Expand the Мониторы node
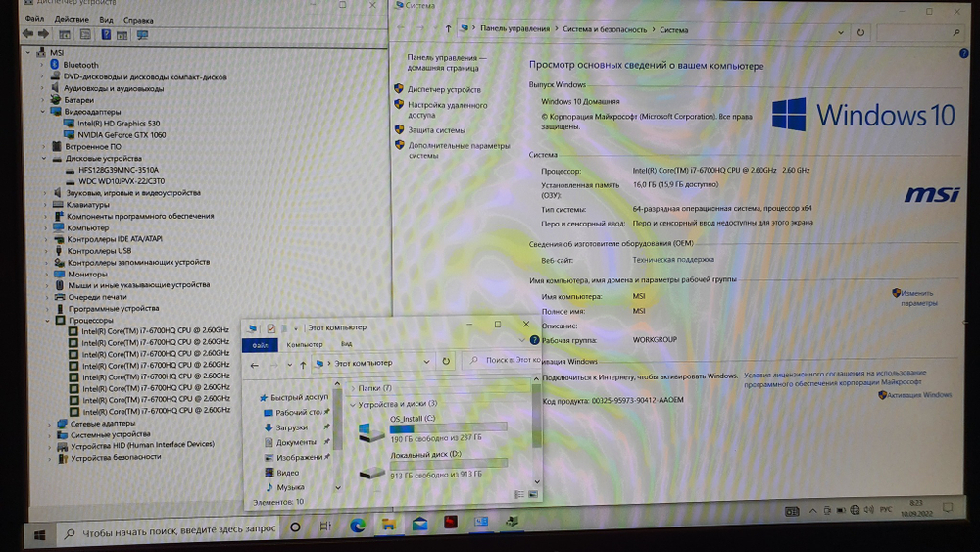The image size is (980, 552). tap(47, 274)
